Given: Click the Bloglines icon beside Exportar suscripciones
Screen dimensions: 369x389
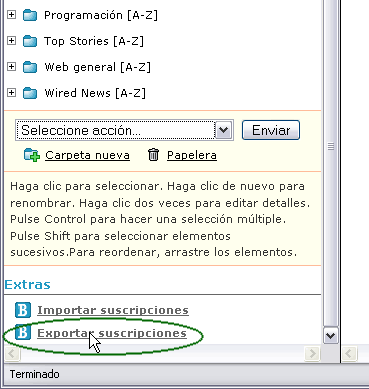Looking at the screenshot, I should point(23,333).
